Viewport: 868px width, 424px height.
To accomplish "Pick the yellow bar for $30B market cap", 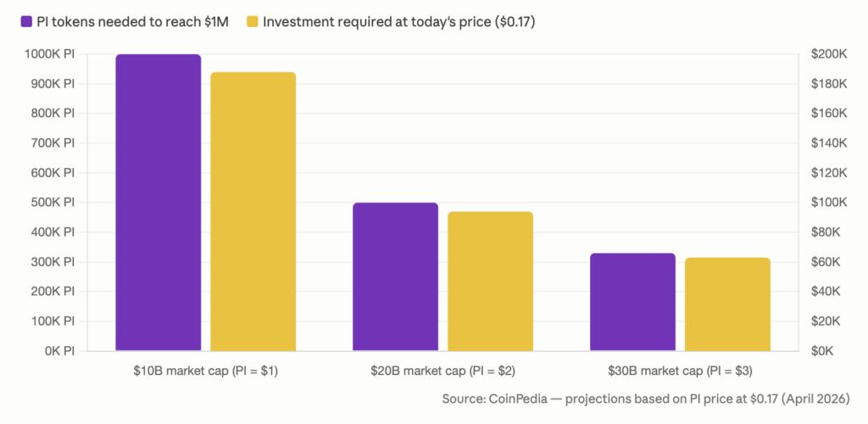I will [x=727, y=304].
